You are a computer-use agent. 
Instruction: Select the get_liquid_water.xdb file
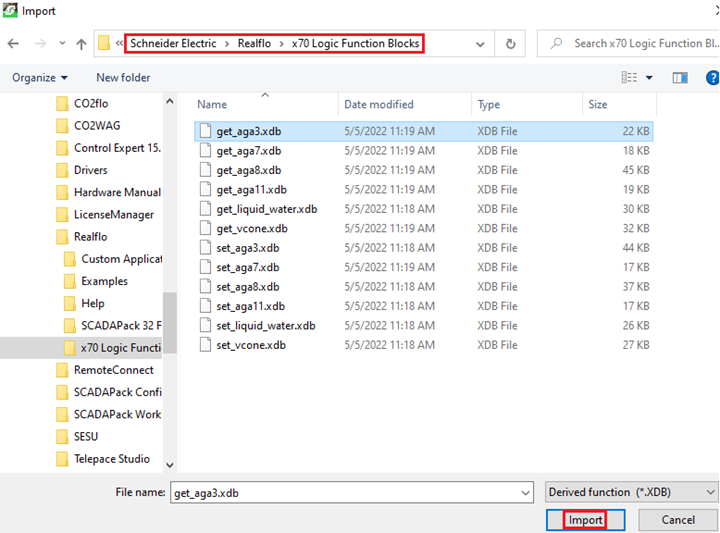(423, 209)
